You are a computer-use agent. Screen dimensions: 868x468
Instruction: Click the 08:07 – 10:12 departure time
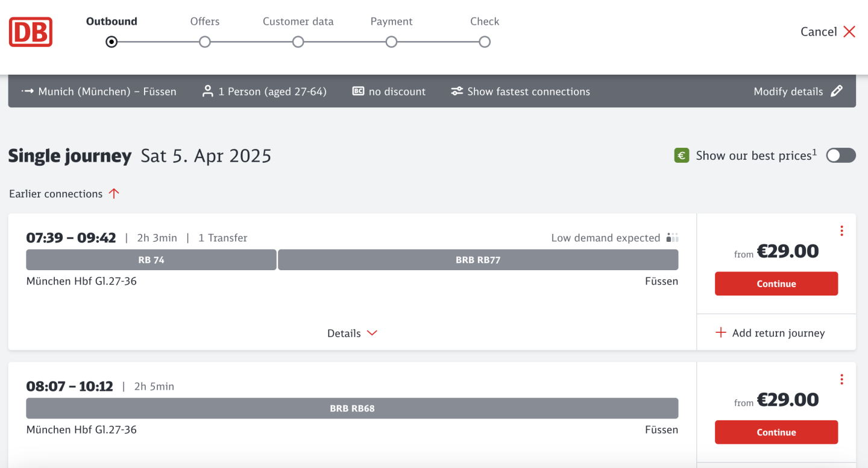[70, 386]
